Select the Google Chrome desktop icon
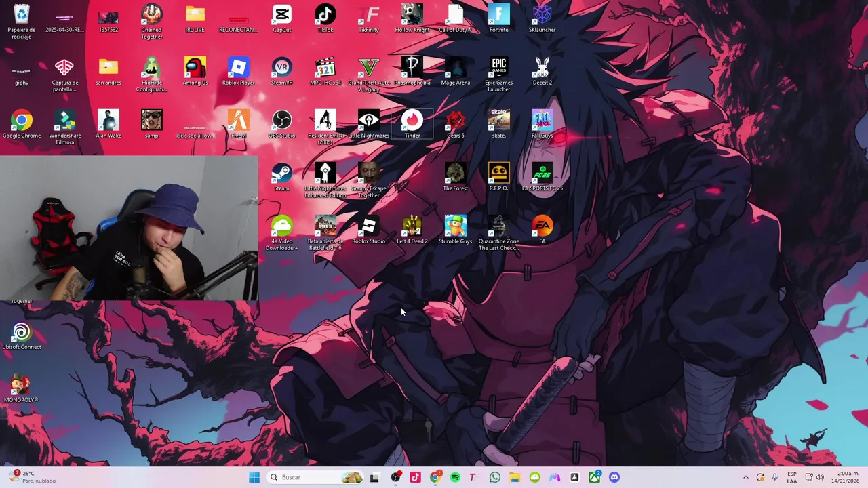868x488 pixels. (x=22, y=125)
